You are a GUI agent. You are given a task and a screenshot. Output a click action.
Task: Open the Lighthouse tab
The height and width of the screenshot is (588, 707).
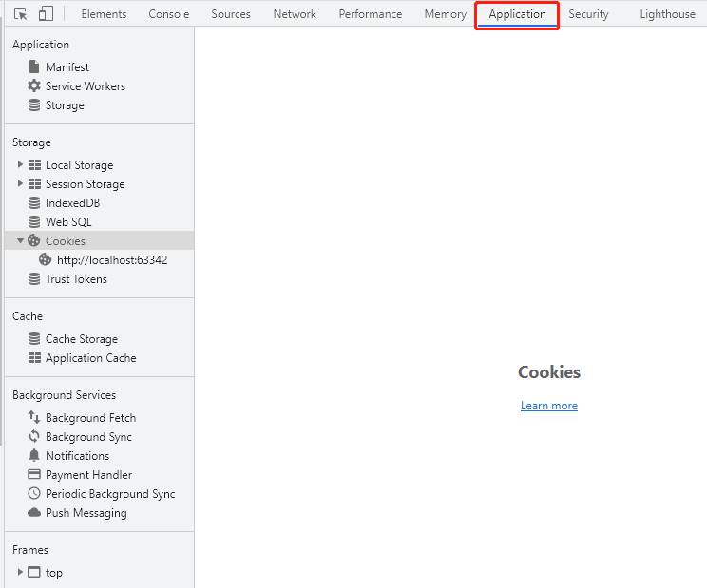tap(668, 14)
